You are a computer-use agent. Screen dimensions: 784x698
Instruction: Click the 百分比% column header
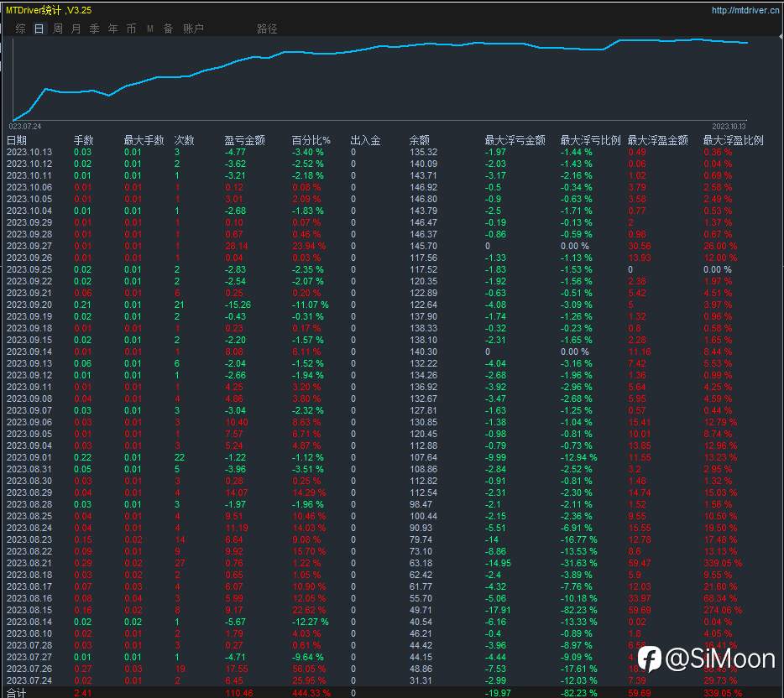[311, 140]
